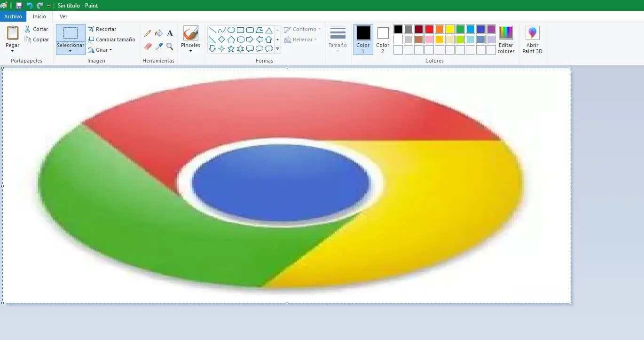This screenshot has height=340, width=644.
Task: Choose the Down arrow shape
Action: [212, 48]
